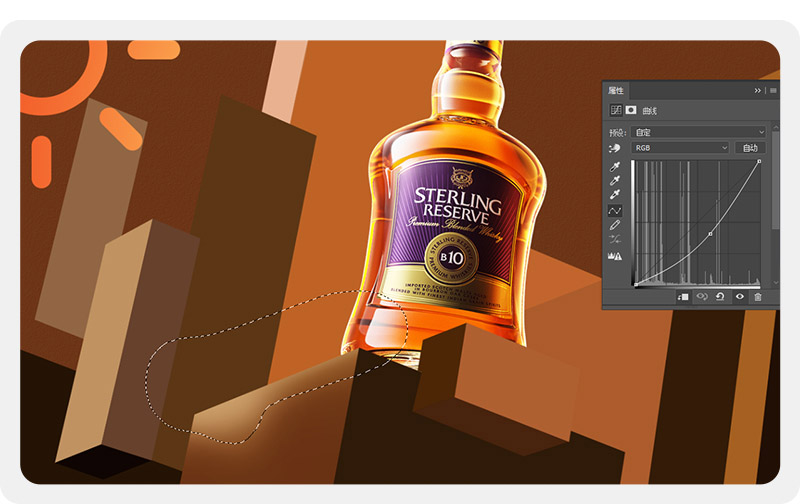Select the white point eyedropper
The height and width of the screenshot is (504, 800).
pos(615,194)
